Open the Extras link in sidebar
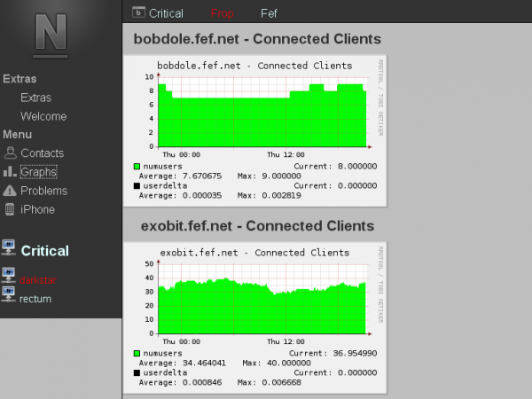 pos(35,98)
